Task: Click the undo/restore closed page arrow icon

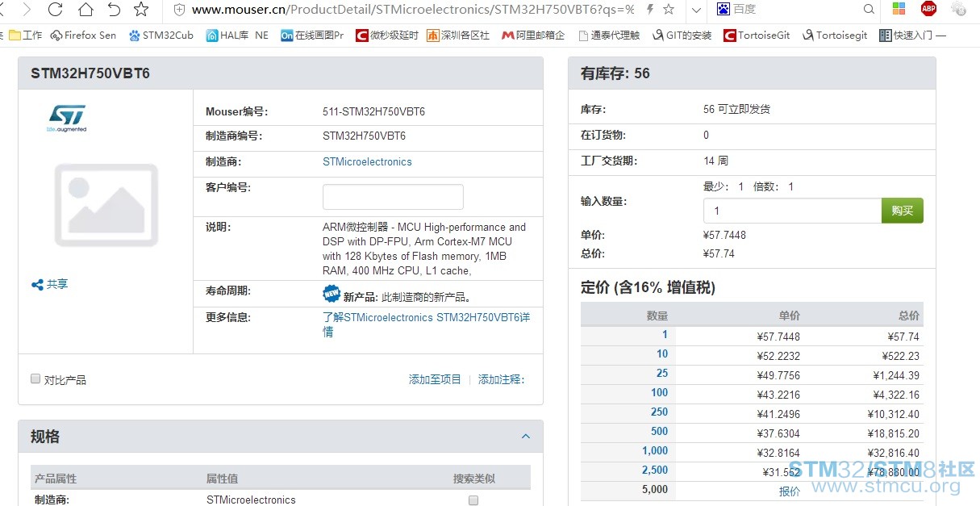Action: click(114, 10)
